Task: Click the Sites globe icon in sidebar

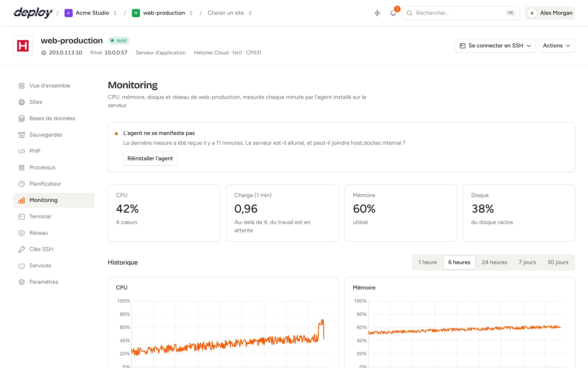Action: pyautogui.click(x=22, y=102)
